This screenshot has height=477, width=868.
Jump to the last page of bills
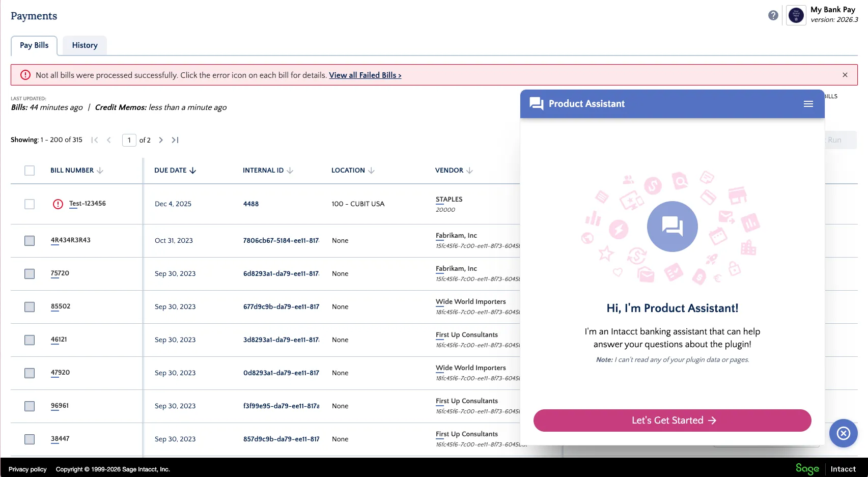[x=175, y=140]
